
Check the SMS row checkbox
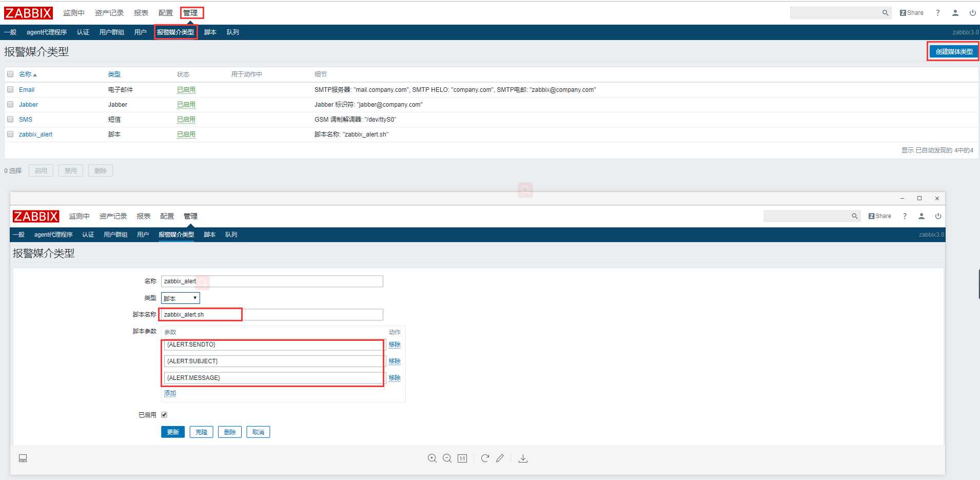[x=10, y=119]
